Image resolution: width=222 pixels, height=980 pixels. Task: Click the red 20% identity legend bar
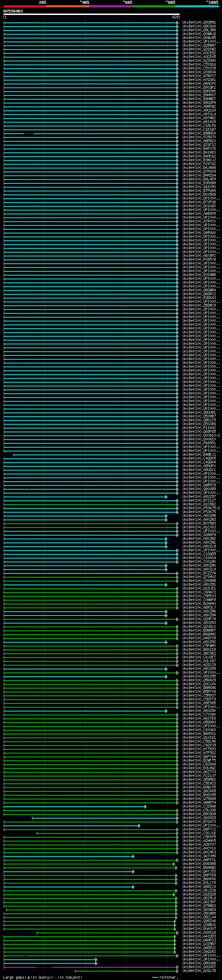(x=25, y=6)
